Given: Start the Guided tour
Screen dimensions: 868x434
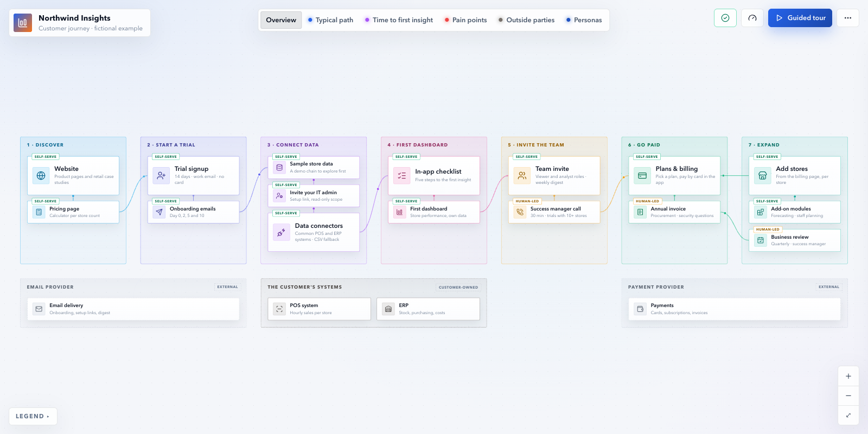Looking at the screenshot, I should pyautogui.click(x=800, y=18).
